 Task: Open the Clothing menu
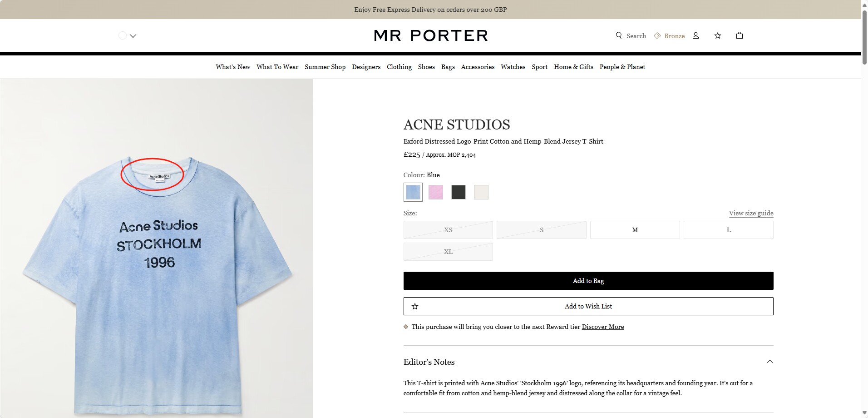399,67
